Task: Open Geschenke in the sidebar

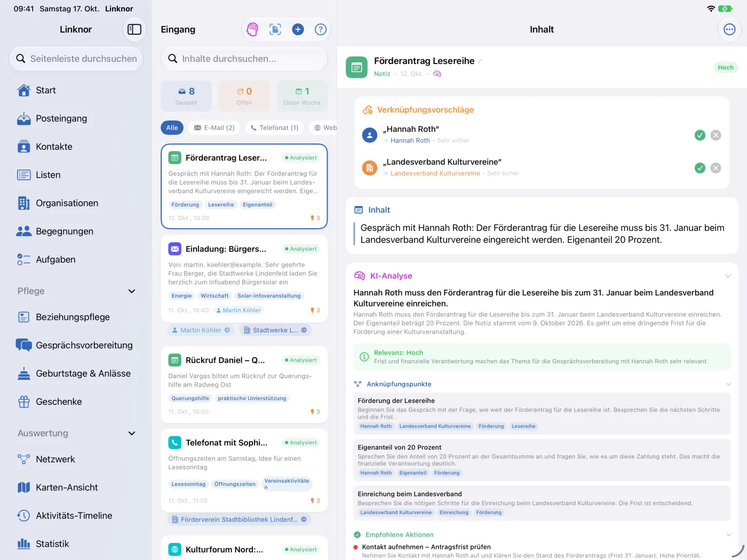Action: (x=76, y=402)
